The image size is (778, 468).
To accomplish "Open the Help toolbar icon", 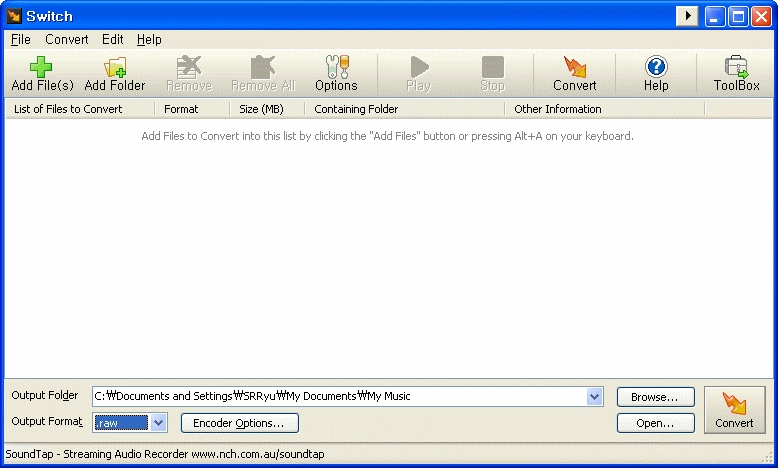I will pyautogui.click(x=656, y=73).
